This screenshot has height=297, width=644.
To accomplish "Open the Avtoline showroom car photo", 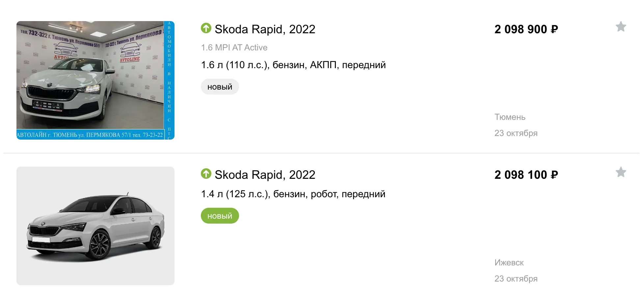I will [x=95, y=80].
